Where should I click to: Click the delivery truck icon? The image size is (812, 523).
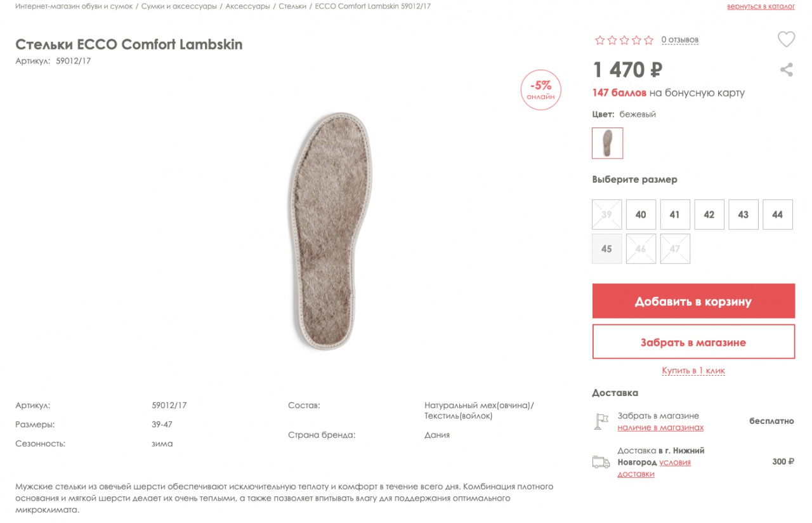point(600,462)
